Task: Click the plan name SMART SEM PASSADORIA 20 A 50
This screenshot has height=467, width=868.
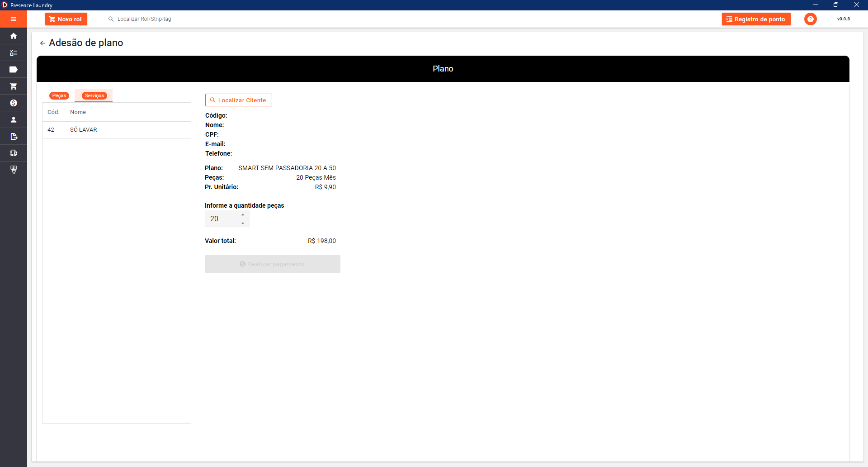Action: pos(287,168)
